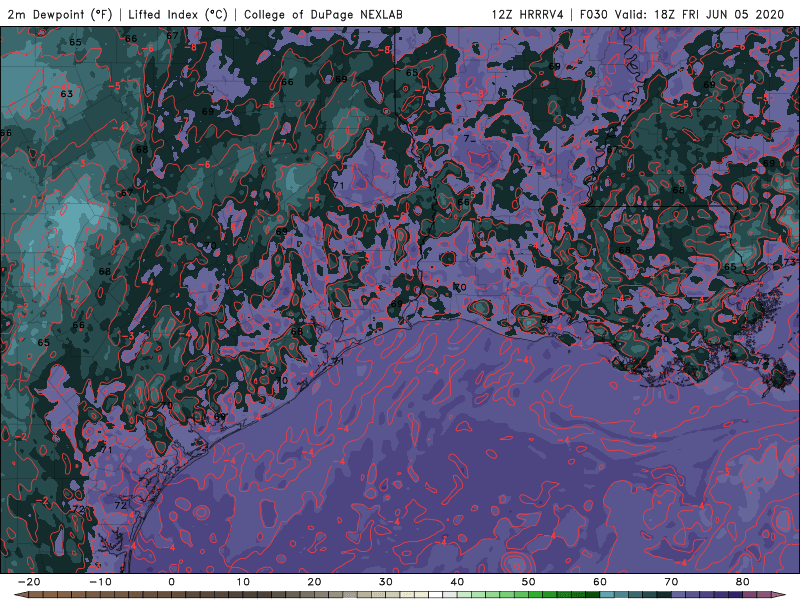Click the 70 label on the color scale
Image resolution: width=800 pixels, height=600 pixels.
(671, 582)
